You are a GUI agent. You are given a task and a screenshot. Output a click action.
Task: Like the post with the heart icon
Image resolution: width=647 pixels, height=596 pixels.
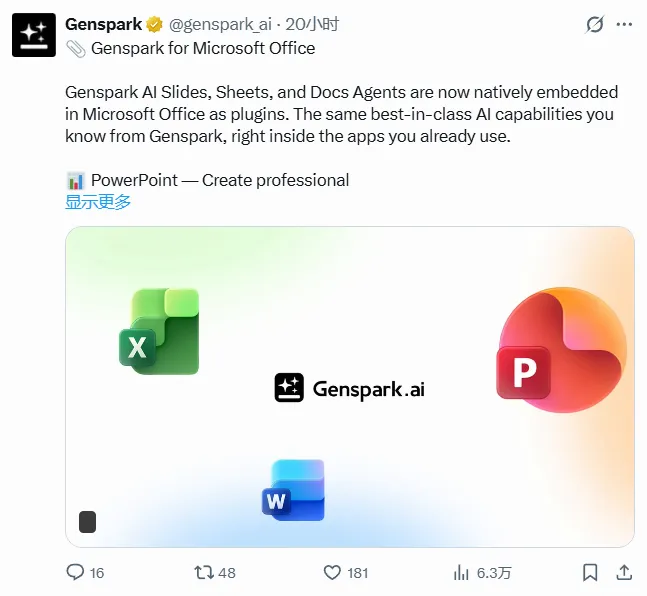(333, 572)
